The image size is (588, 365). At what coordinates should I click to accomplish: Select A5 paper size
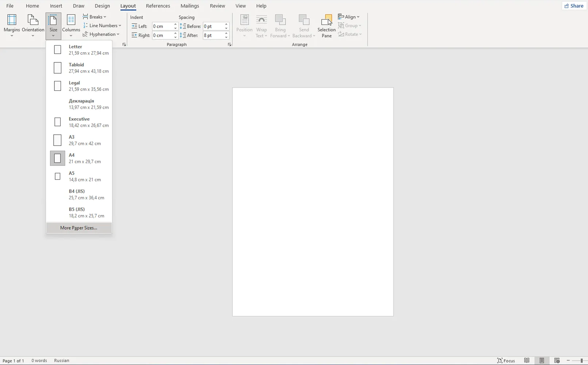pyautogui.click(x=79, y=176)
